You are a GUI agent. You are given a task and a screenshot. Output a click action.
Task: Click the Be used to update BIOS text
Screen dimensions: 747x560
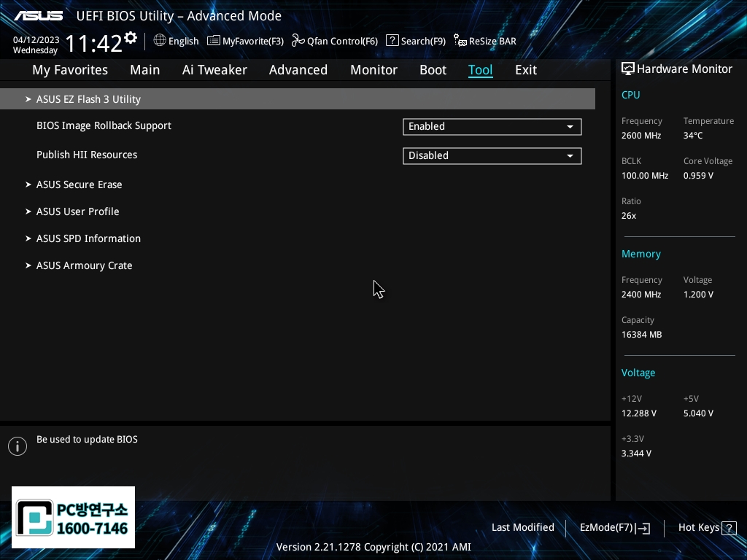(88, 440)
